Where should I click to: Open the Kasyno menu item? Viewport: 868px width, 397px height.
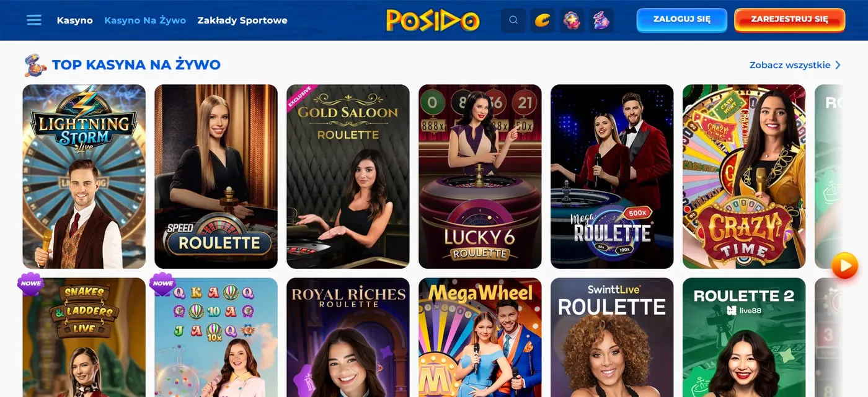75,20
